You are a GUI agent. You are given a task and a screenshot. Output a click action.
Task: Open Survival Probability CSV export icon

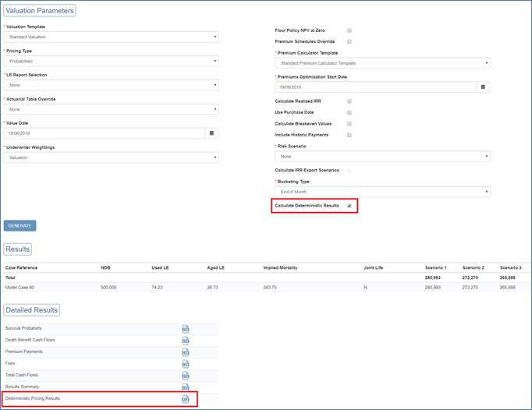tap(185, 329)
